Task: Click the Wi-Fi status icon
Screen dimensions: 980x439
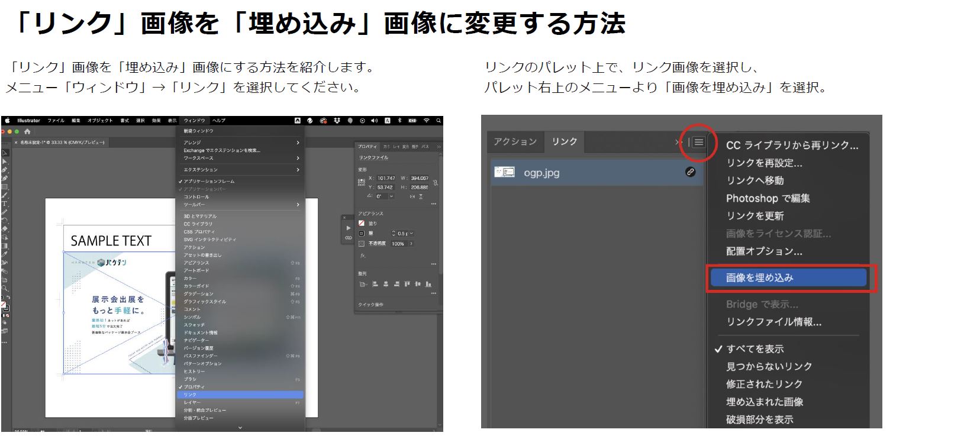Action: click(x=426, y=120)
